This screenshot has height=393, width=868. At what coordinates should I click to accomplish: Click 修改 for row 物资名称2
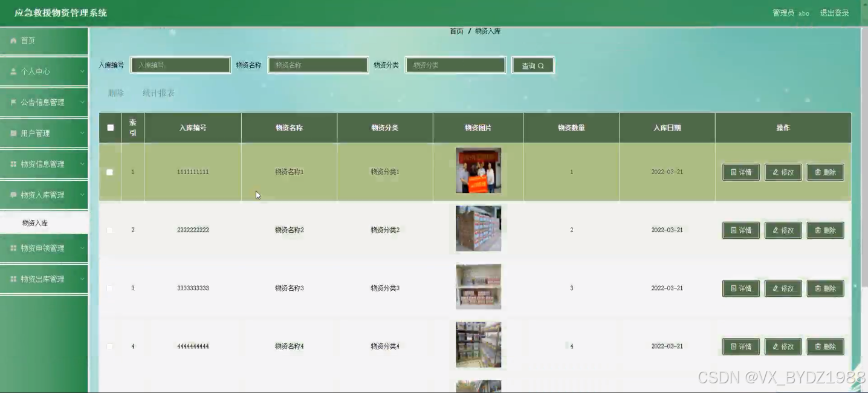783,230
